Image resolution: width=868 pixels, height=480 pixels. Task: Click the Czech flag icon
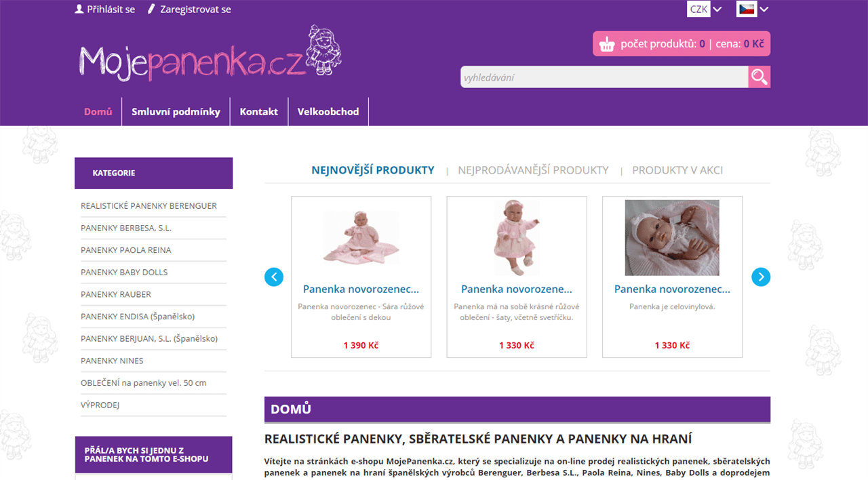tap(747, 9)
